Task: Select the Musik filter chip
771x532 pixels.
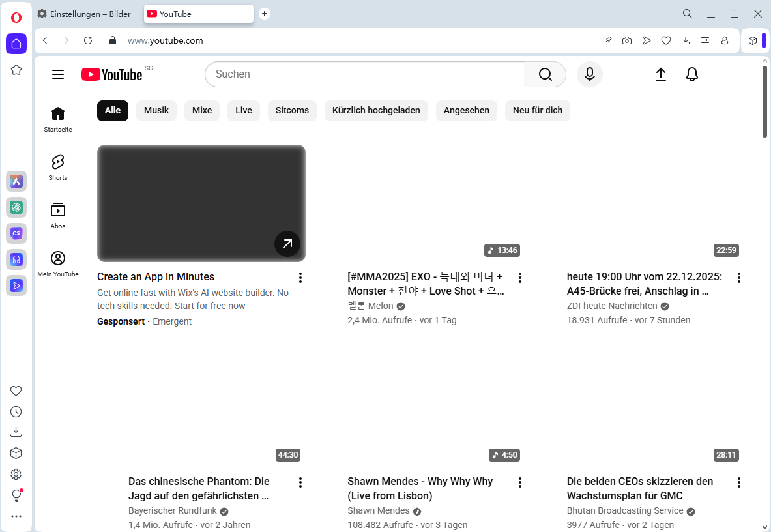Action: click(x=156, y=111)
